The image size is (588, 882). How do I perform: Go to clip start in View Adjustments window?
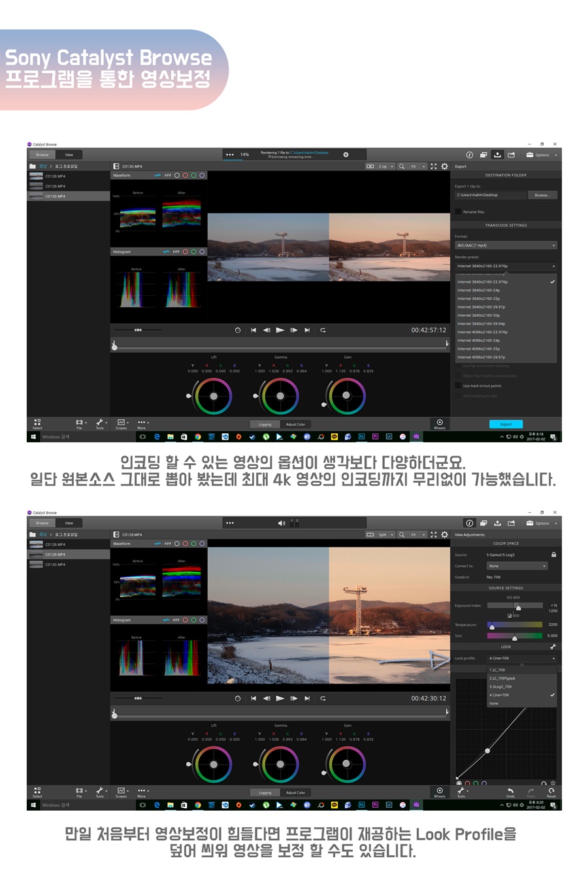pyautogui.click(x=253, y=698)
